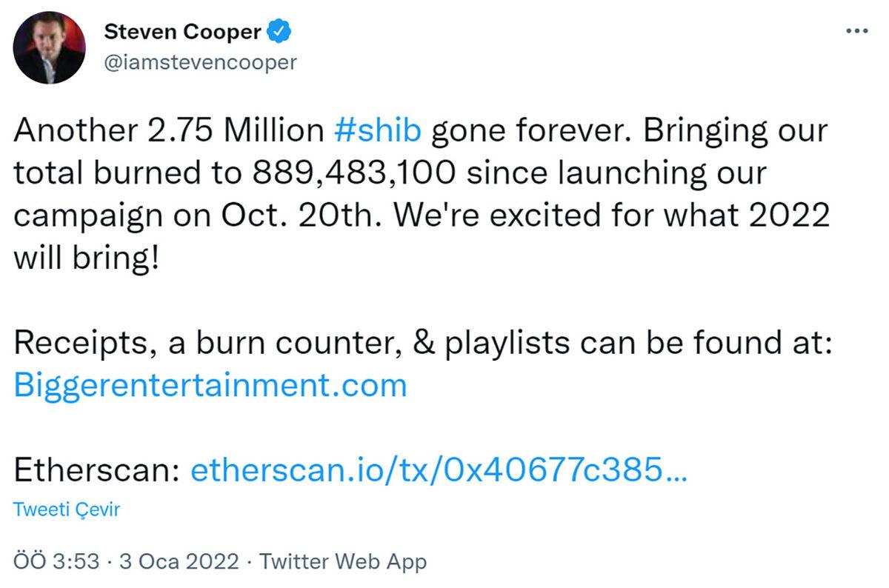The width and height of the screenshot is (889, 588).
Task: Click the "will bring!" line of tweet
Action: [x=86, y=258]
